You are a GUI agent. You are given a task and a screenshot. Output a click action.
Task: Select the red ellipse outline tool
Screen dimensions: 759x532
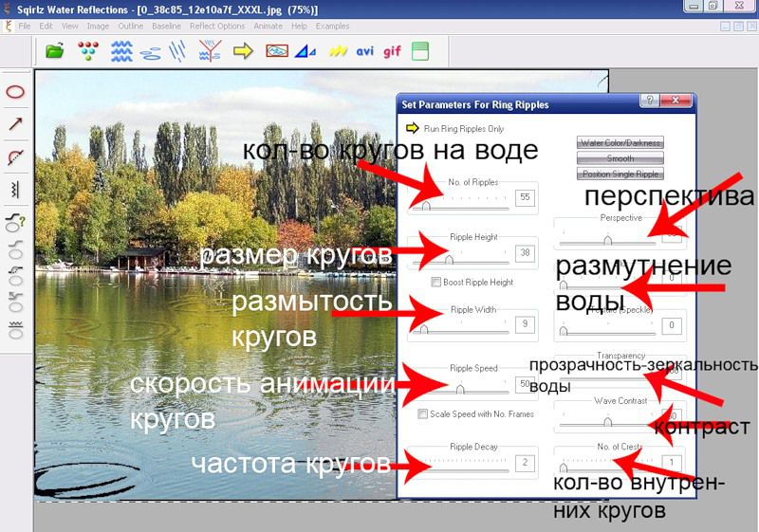click(15, 92)
